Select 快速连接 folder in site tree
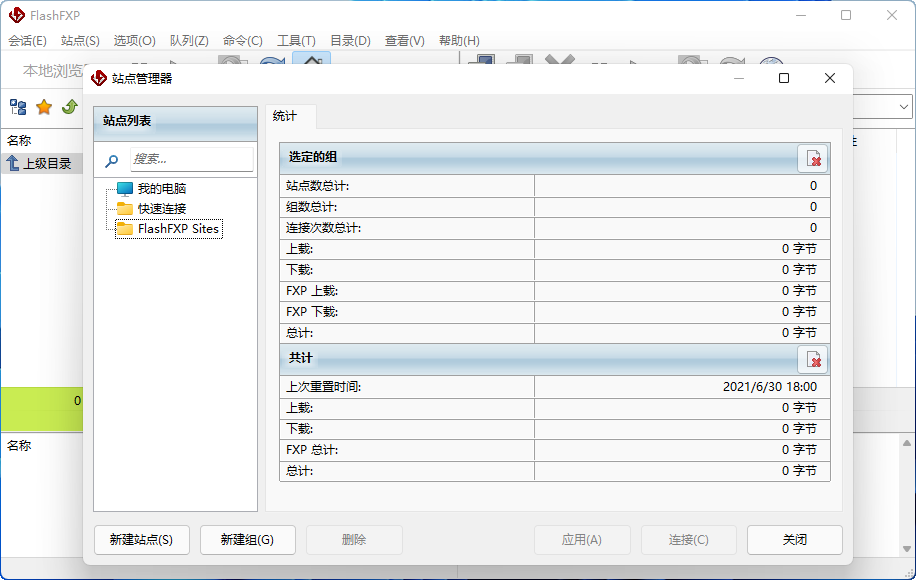The height and width of the screenshot is (580, 916). (x=162, y=209)
